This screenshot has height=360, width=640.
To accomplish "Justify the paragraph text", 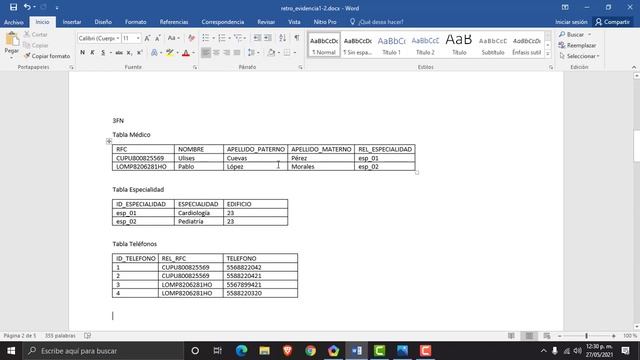I will point(237,52).
